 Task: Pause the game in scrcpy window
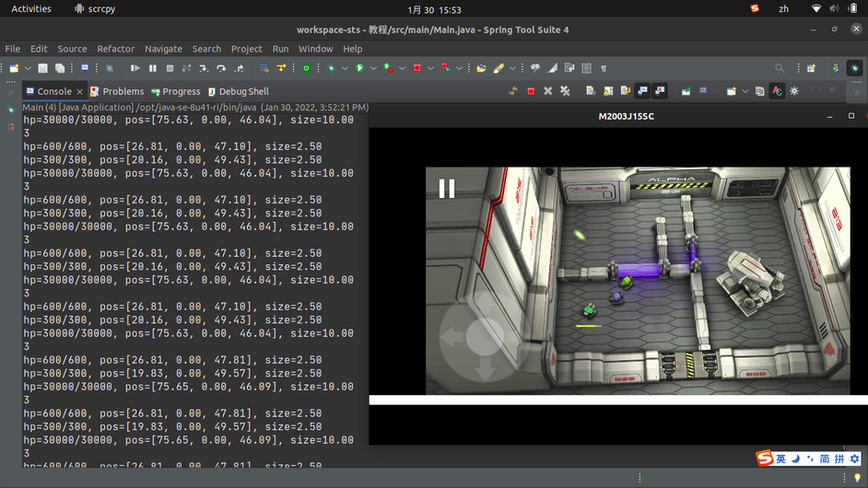[447, 189]
